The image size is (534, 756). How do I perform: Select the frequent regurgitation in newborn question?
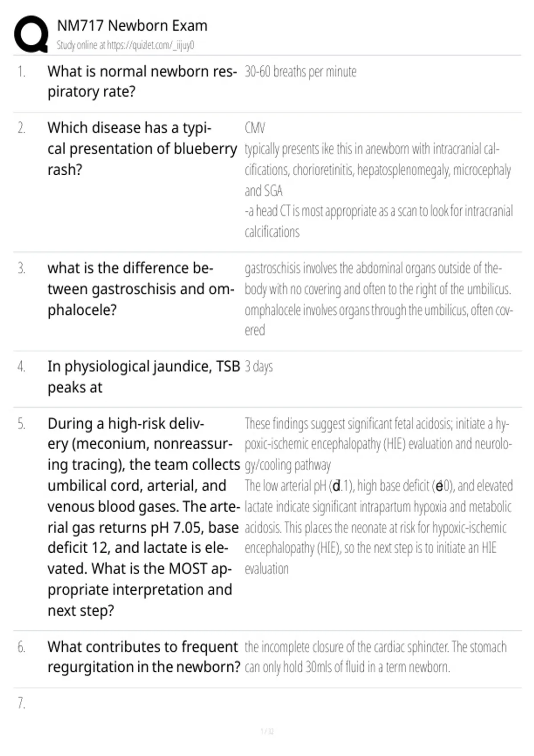(x=144, y=657)
